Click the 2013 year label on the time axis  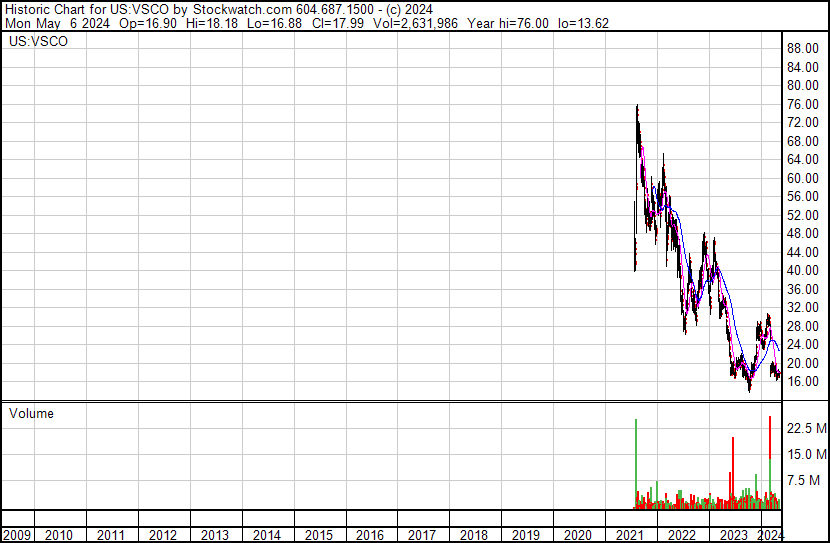tap(214, 535)
